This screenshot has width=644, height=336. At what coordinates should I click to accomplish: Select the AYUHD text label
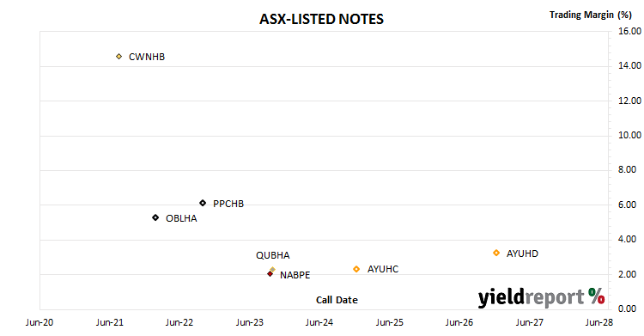pyautogui.click(x=522, y=254)
